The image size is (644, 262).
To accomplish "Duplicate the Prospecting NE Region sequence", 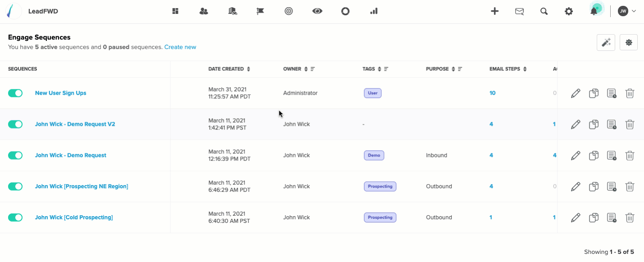I will (x=594, y=186).
